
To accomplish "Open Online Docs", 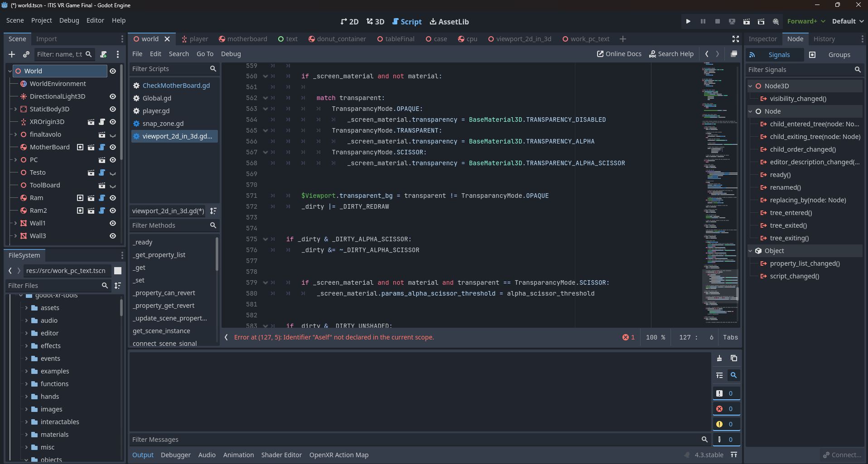I will [619, 54].
